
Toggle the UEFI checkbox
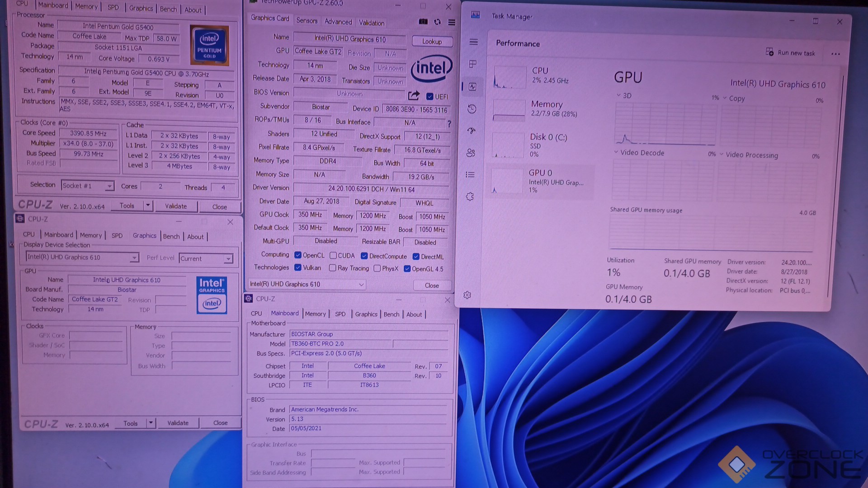click(429, 96)
